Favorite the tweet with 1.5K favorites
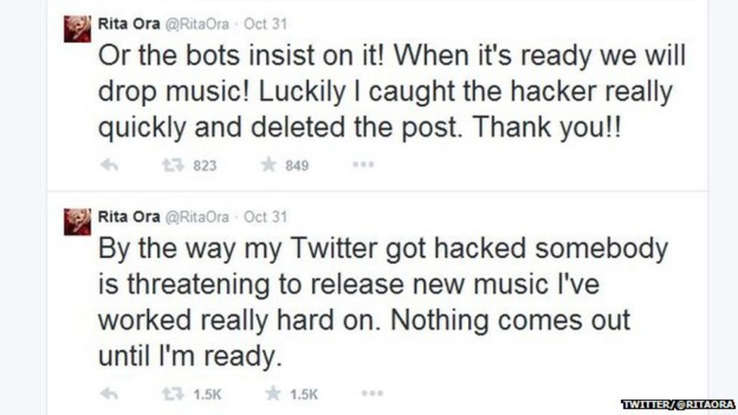 coord(273,393)
